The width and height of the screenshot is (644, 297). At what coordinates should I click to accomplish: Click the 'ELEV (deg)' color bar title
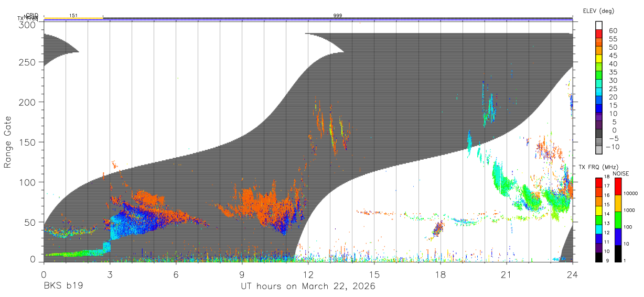598,11
